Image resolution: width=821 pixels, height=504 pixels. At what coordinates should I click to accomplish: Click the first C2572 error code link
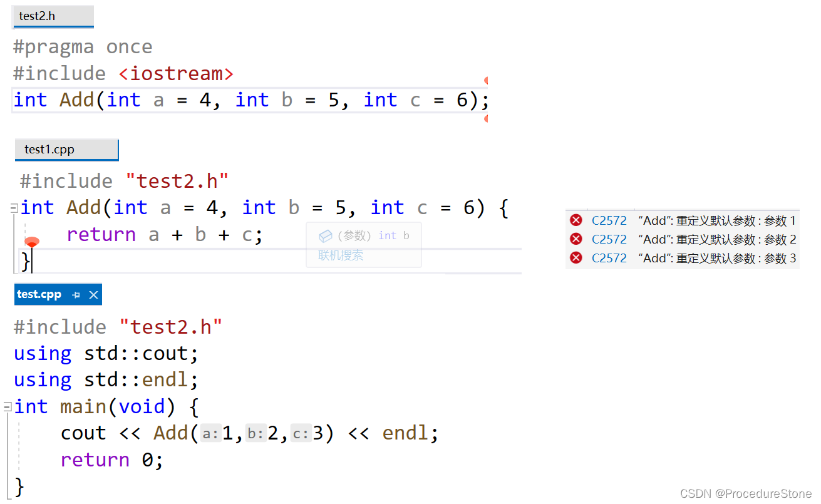(609, 220)
